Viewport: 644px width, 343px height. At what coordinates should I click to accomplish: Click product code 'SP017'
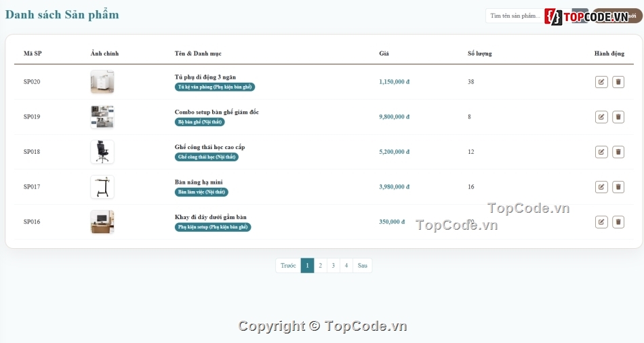pos(32,186)
